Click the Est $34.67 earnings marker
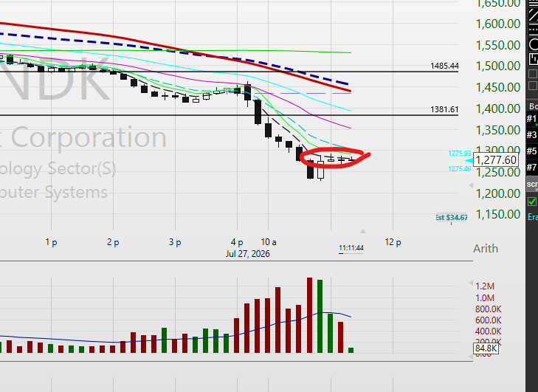Screen dimensions: 538x392 452,217
